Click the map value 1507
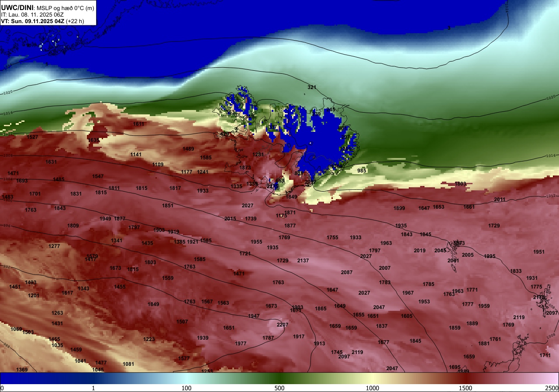Image resolution: width=559 pixels, height=392 pixels. [x=182, y=322]
